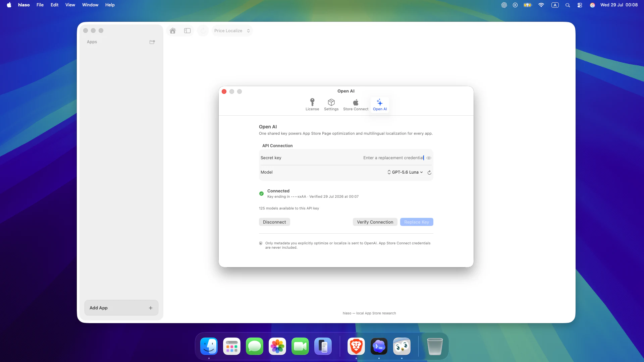Viewport: 644px width, 362px height.
Task: Click the keyboard input source icon
Action: pyautogui.click(x=555, y=5)
